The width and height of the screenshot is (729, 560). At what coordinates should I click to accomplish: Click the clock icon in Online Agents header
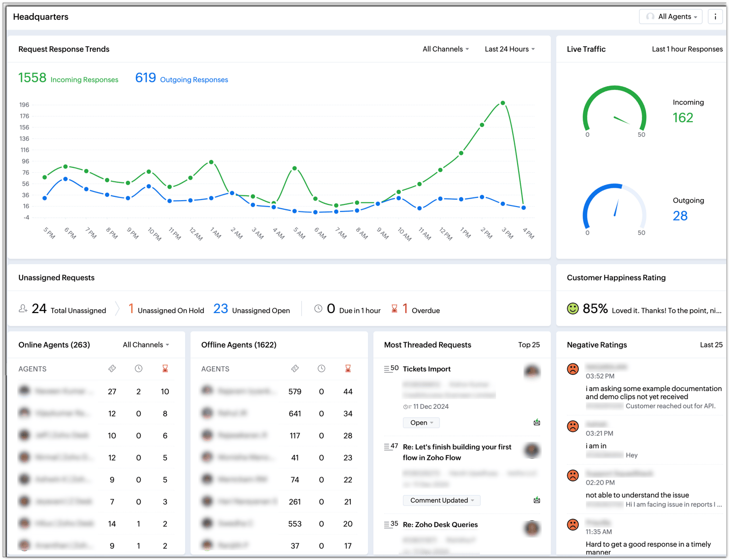coord(139,368)
